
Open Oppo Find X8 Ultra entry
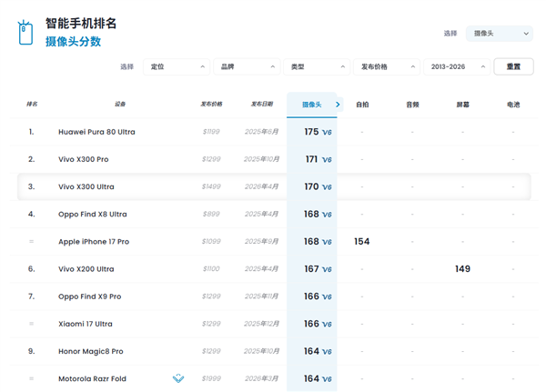click(x=92, y=214)
